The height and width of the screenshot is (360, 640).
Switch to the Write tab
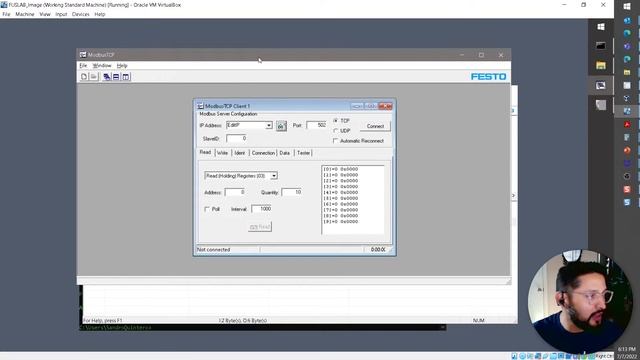222,153
